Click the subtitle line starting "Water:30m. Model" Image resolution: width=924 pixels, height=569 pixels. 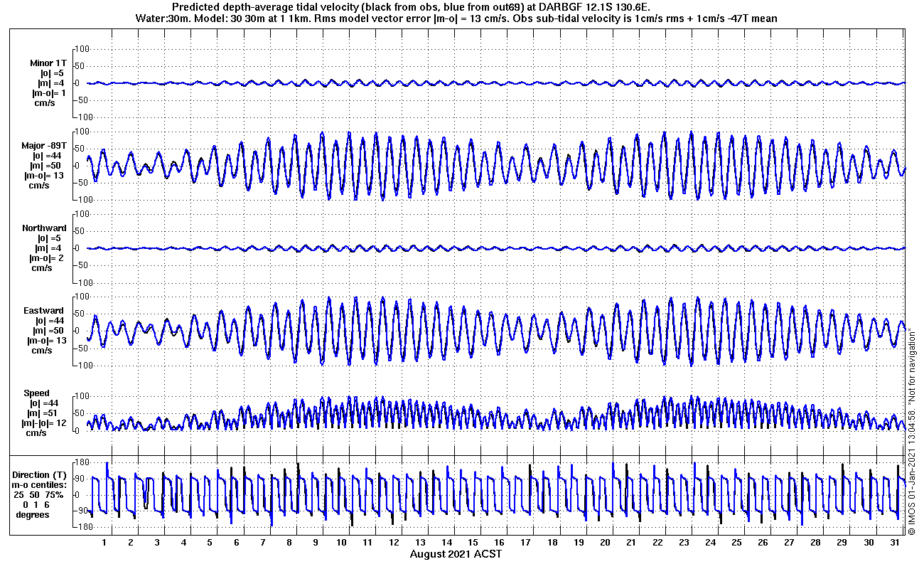tap(456, 18)
